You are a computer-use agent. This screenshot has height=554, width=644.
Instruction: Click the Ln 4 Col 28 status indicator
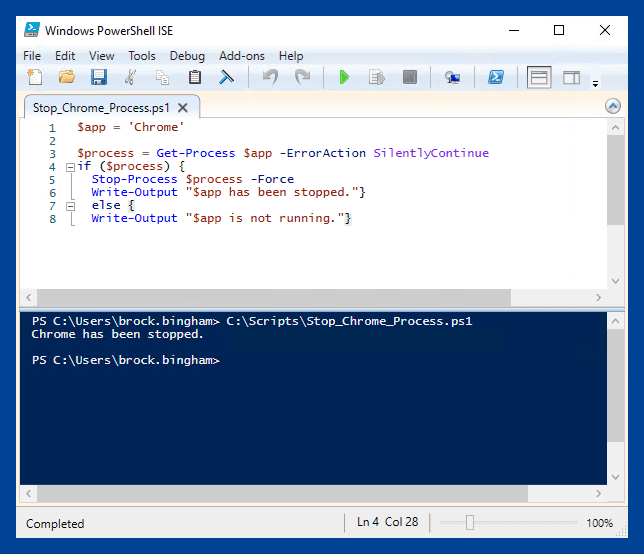coord(387,522)
